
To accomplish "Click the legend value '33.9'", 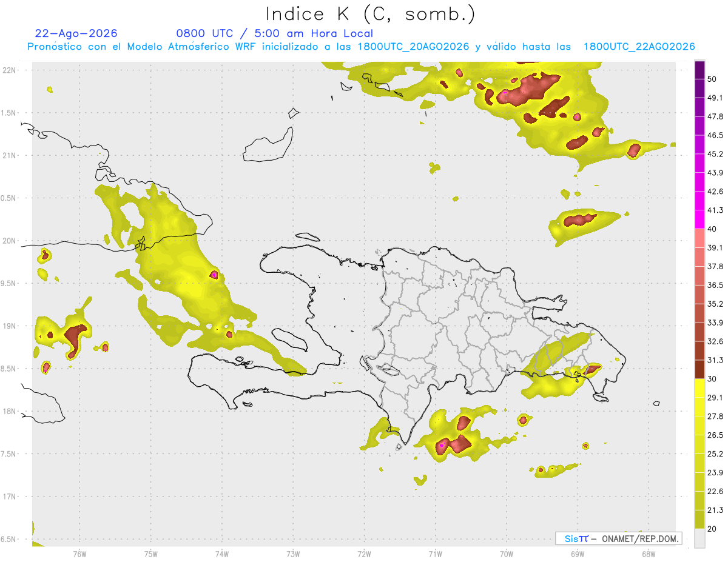I will pos(715,323).
